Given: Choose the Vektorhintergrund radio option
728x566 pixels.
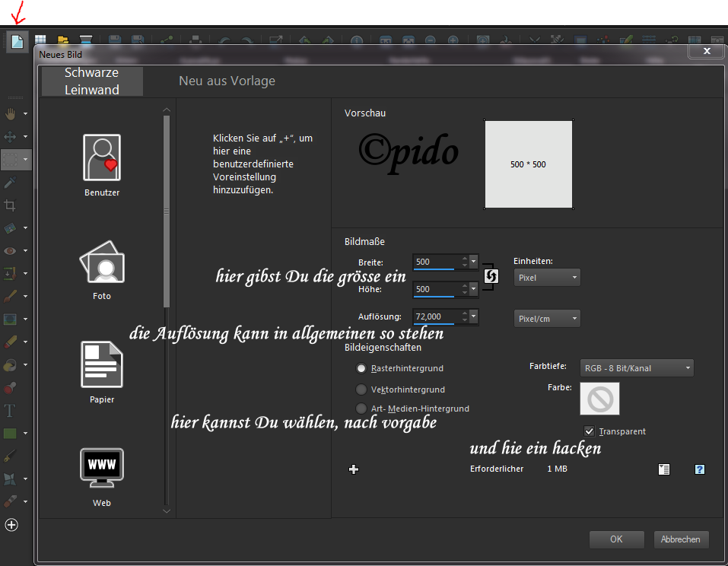Looking at the screenshot, I should [361, 390].
